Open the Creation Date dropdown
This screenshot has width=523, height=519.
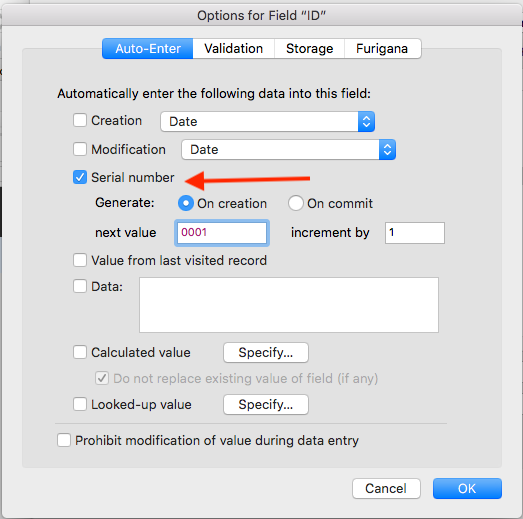coord(268,121)
